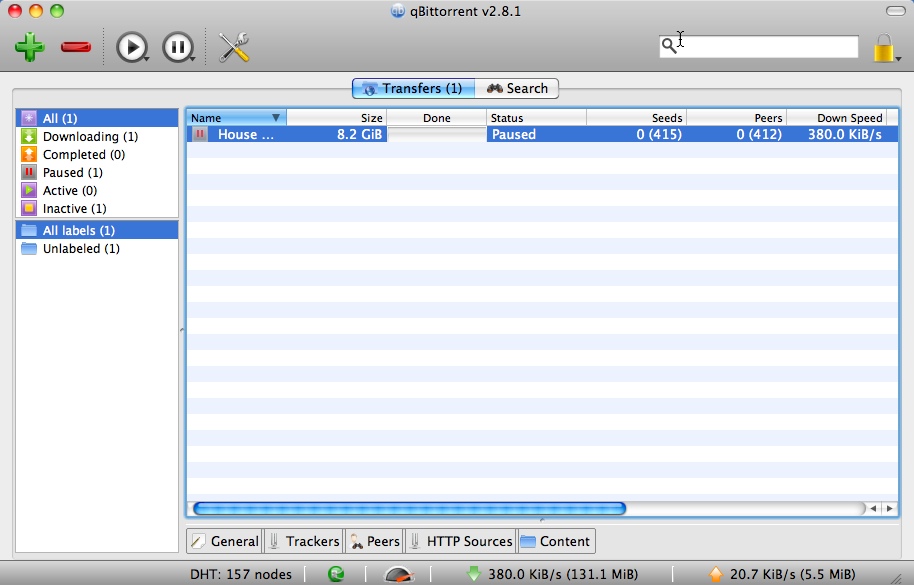Viewport: 914px width, 585px height.
Task: Select the Unlabeled (1) label filter
Action: tap(80, 248)
